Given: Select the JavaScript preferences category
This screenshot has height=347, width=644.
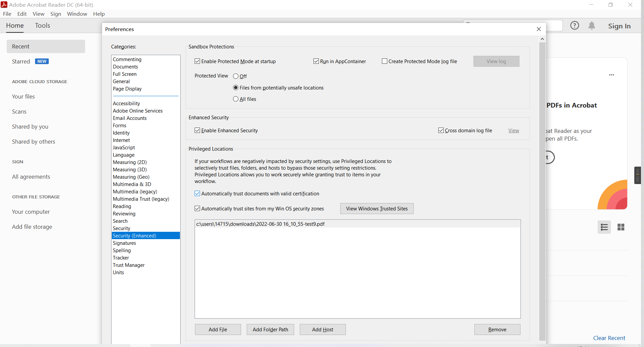Looking at the screenshot, I should point(124,147).
